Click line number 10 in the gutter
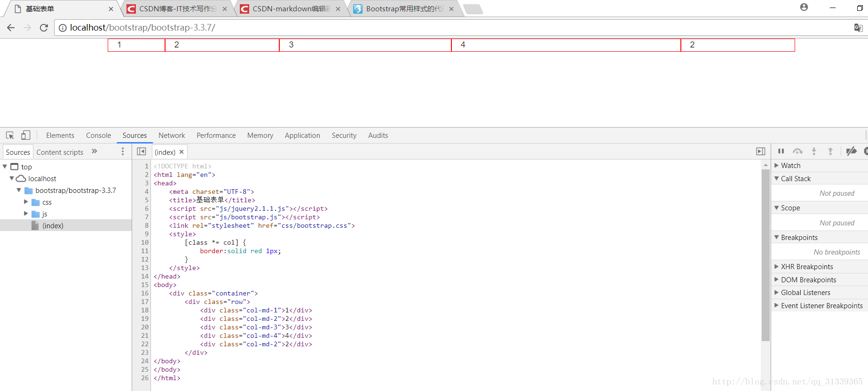Image resolution: width=868 pixels, height=391 pixels. pos(144,242)
